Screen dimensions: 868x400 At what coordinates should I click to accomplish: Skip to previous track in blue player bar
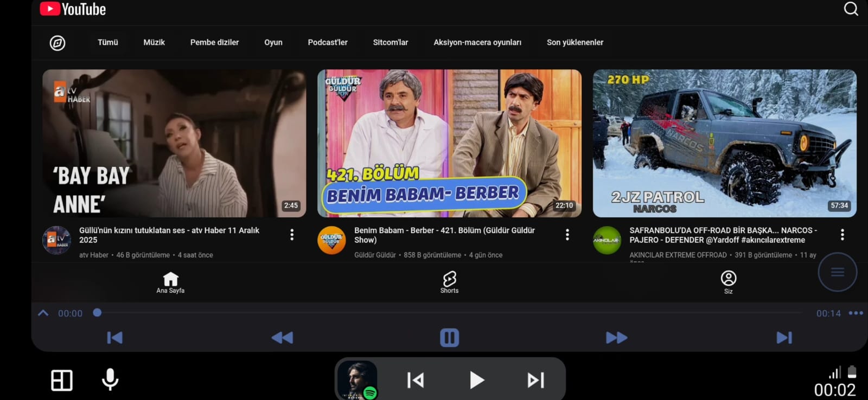(114, 338)
